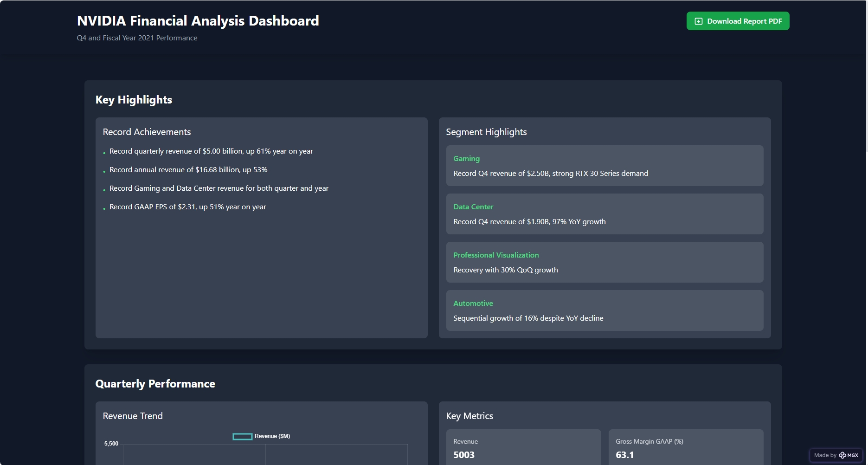Click the Gross Margin GAAP (%) label
The image size is (868, 465).
[x=649, y=442]
